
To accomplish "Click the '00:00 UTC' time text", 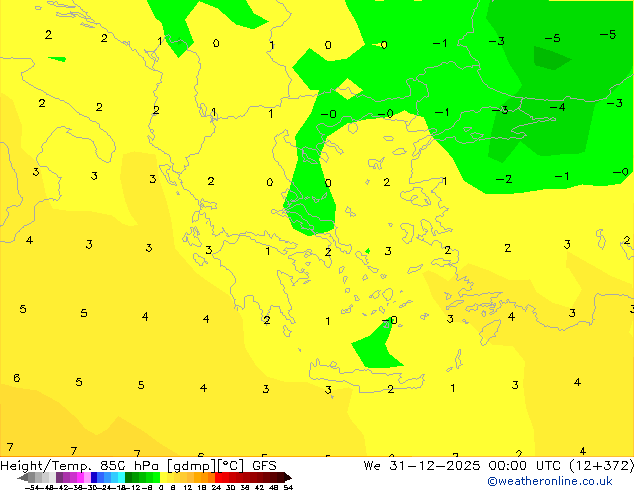I will pos(524,466).
